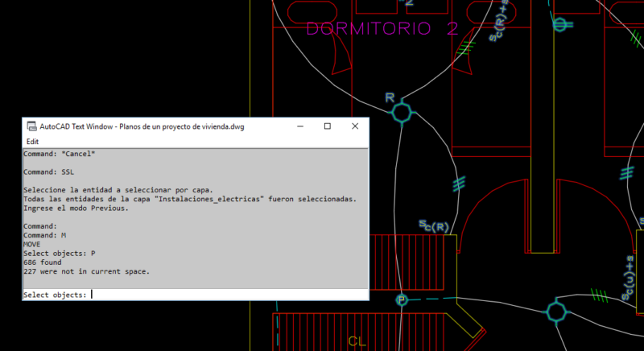Select the upper red staircase hatch lines

(407, 262)
